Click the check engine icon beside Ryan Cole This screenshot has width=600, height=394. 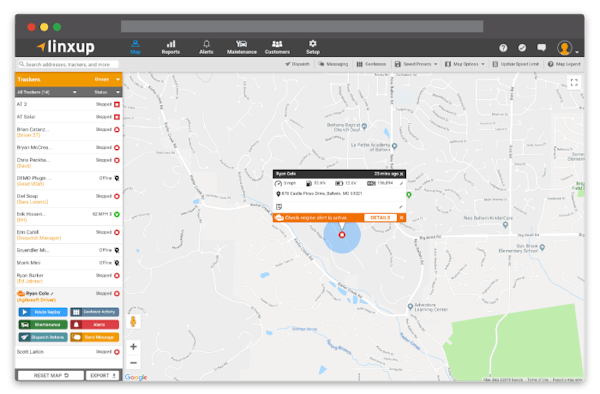pyautogui.click(x=21, y=293)
